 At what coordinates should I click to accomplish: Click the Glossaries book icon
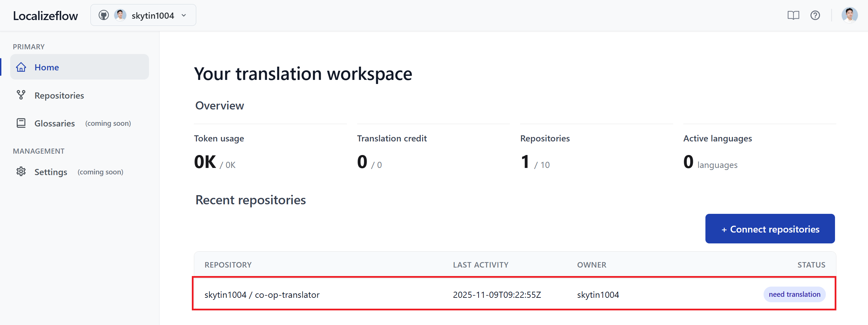point(21,123)
